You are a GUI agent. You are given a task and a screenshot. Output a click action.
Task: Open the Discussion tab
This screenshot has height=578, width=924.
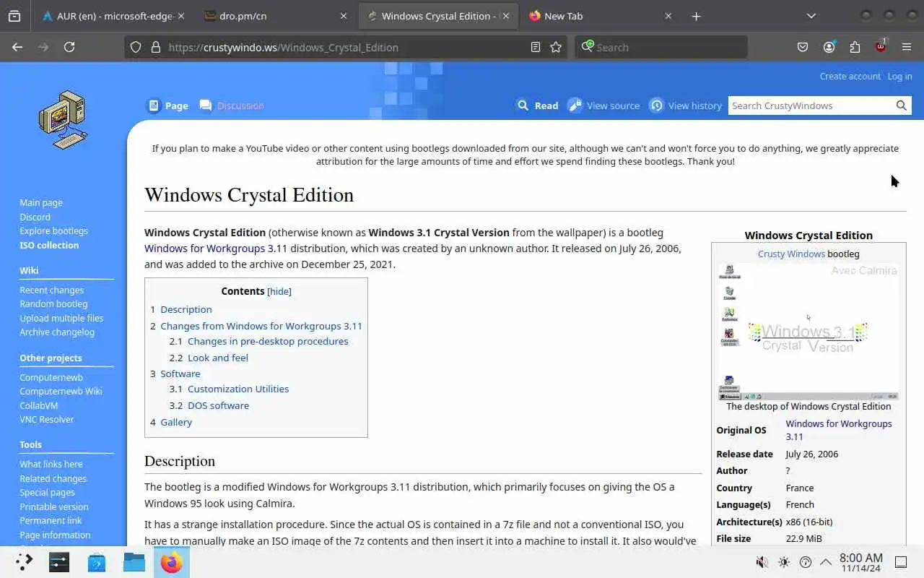coord(232,105)
